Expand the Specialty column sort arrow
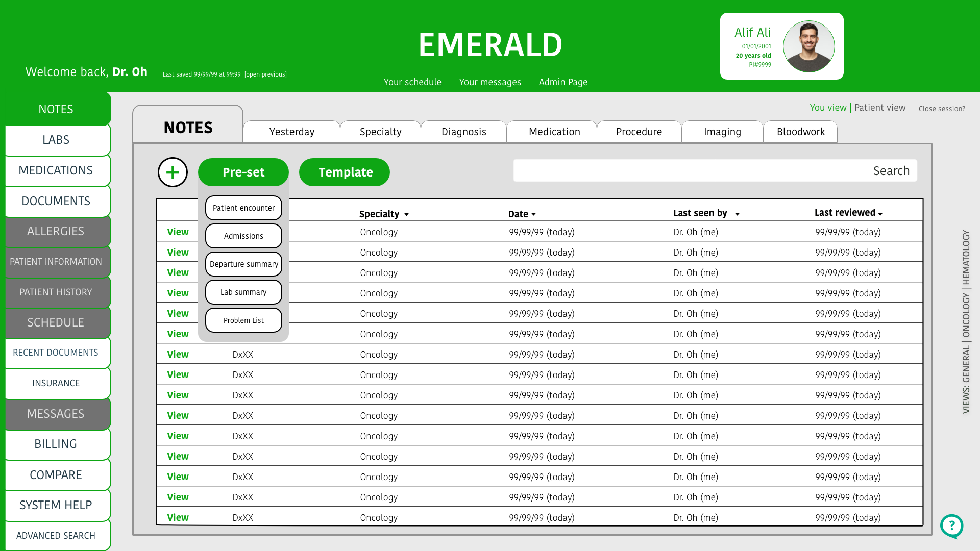This screenshot has height=551, width=980. (x=407, y=214)
